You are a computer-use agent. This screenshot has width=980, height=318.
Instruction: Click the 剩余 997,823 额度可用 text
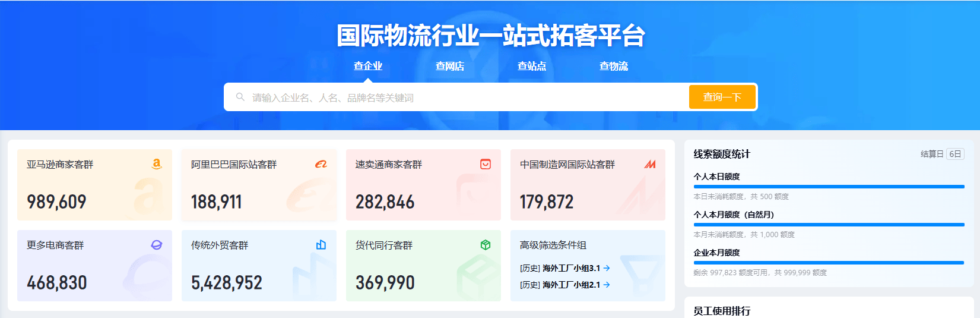(x=760, y=273)
